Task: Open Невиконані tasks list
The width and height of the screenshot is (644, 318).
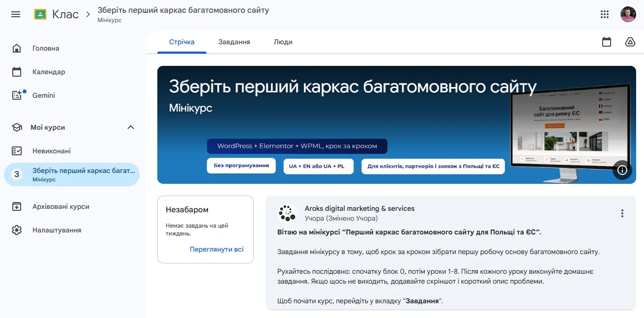Action: (x=72, y=151)
